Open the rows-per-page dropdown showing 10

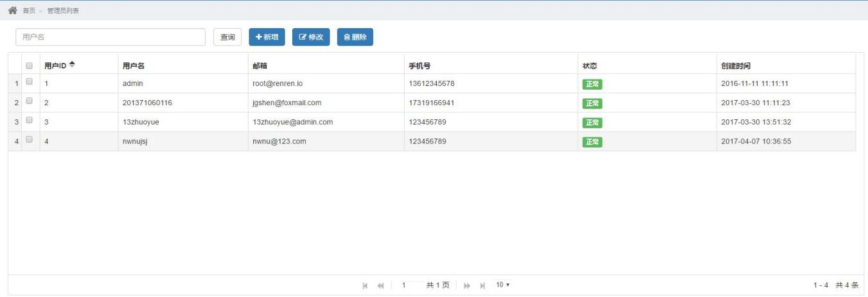point(502,285)
